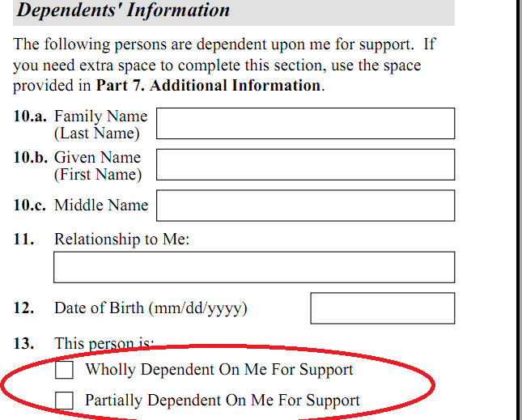The image size is (522, 420).
Task: Tick the Partially Dependent On Me checkbox
Action: (65, 400)
